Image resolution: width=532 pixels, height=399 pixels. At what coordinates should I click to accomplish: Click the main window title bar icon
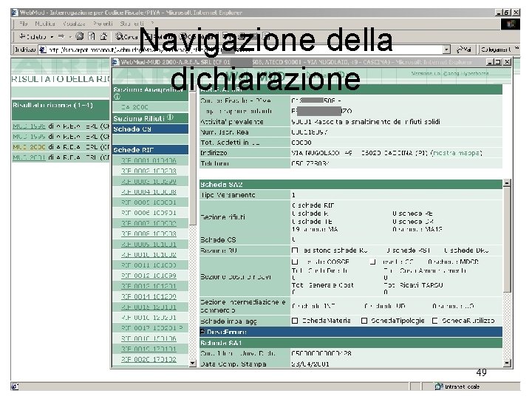[14, 13]
